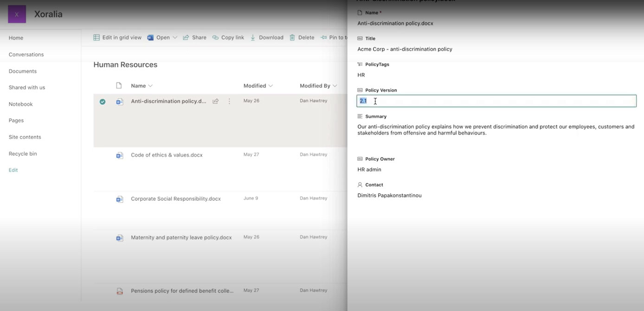Click the Policy Owner value HR admin

(369, 170)
